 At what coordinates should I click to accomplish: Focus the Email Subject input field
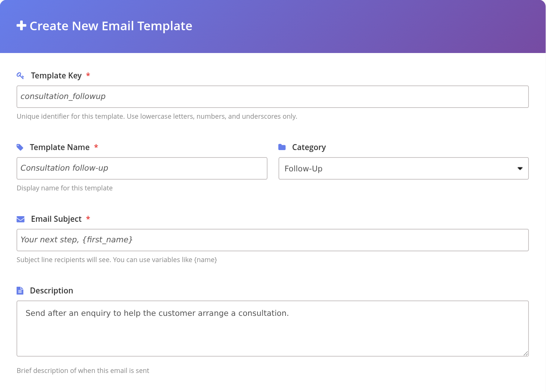pyautogui.click(x=272, y=240)
